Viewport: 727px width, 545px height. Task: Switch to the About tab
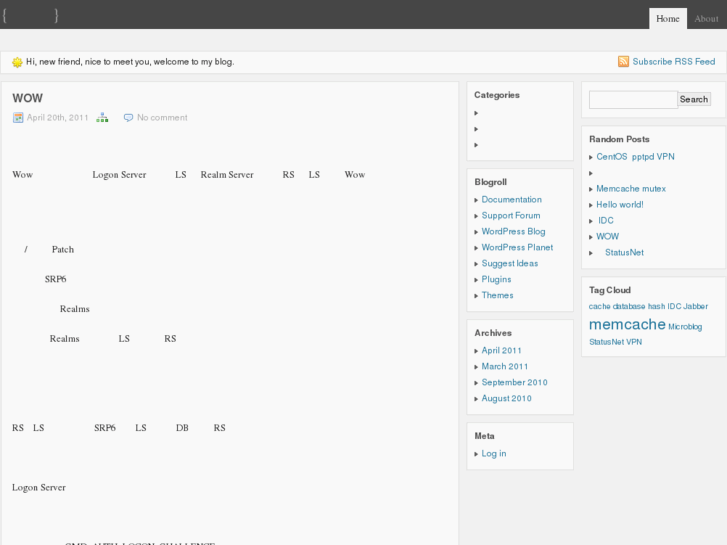(x=706, y=18)
